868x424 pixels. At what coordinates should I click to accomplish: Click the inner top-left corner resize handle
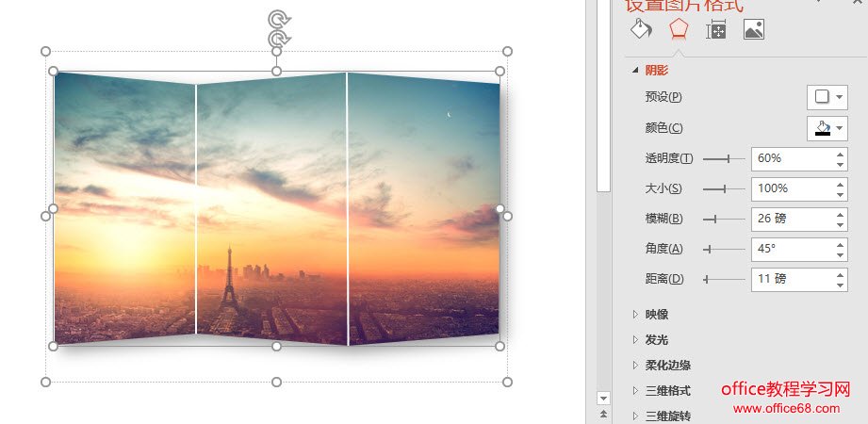coord(53,71)
